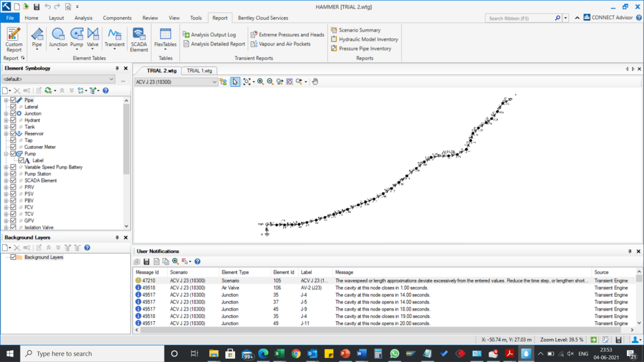Open User Notifications help icon
Viewport: 644px width, 362px height.
pos(198,261)
